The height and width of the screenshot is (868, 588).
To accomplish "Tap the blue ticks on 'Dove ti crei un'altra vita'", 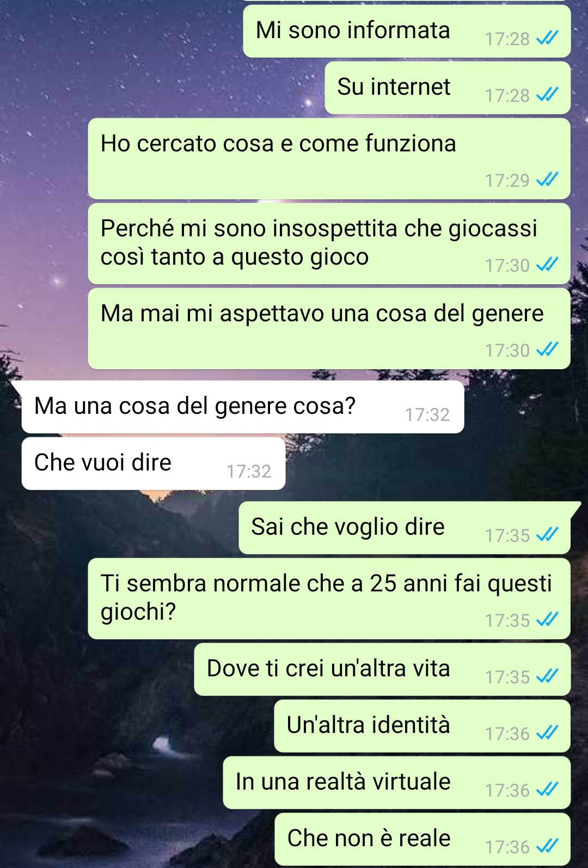I will [547, 676].
